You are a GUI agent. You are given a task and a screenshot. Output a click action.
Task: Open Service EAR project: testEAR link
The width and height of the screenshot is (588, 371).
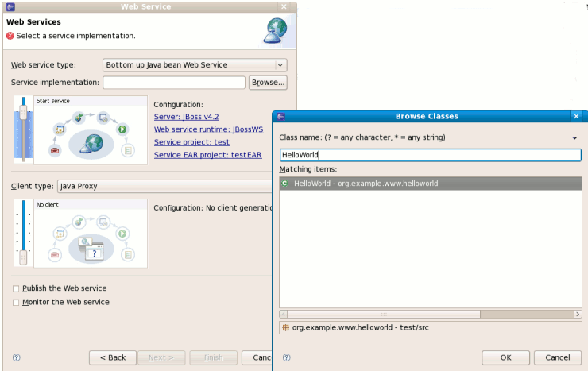coord(207,155)
